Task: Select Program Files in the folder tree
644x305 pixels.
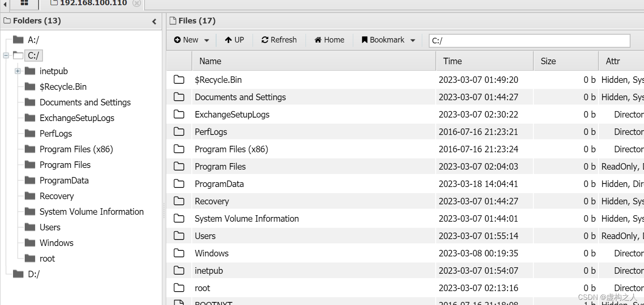Action: pyautogui.click(x=65, y=165)
